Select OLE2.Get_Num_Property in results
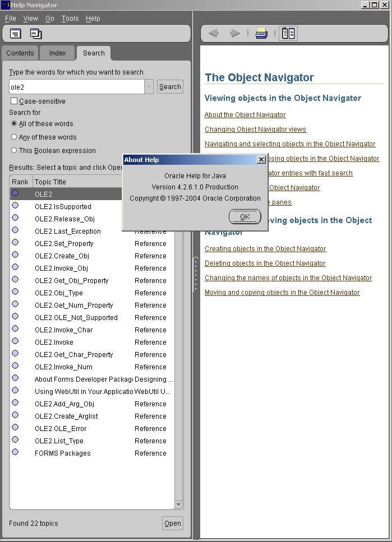 tap(92, 305)
